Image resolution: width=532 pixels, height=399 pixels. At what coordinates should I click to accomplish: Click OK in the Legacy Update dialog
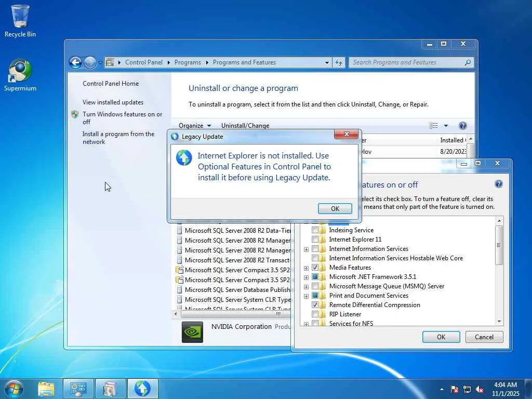pyautogui.click(x=335, y=209)
